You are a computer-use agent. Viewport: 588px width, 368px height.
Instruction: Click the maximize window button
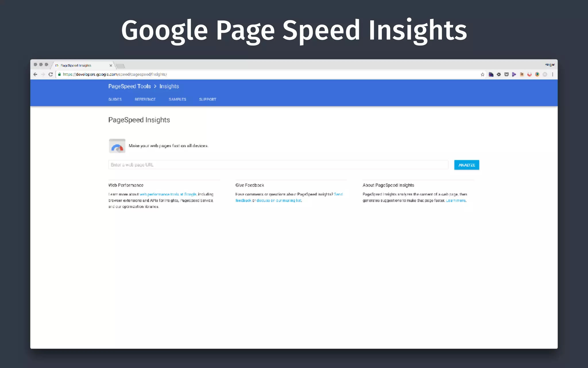47,64
